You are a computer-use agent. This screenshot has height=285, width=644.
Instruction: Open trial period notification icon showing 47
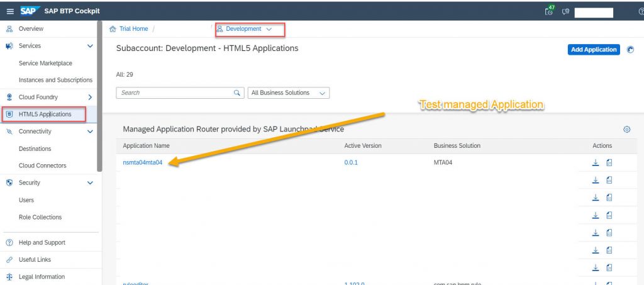click(x=550, y=11)
